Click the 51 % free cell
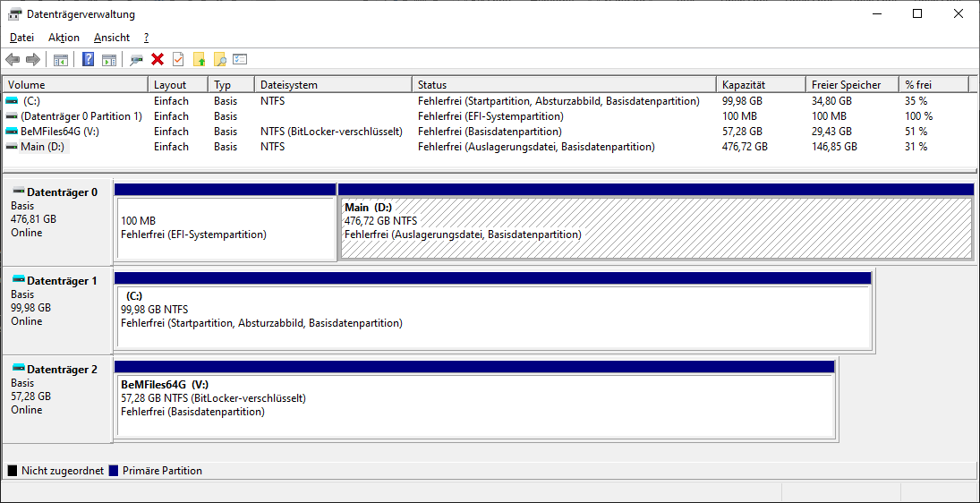The width and height of the screenshot is (980, 503). click(x=916, y=132)
